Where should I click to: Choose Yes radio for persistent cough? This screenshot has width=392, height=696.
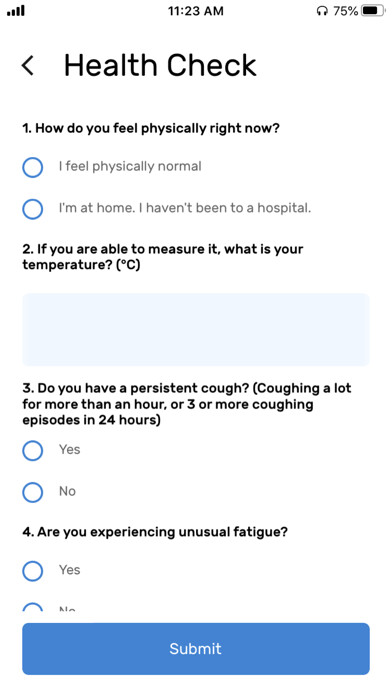pos(32,451)
